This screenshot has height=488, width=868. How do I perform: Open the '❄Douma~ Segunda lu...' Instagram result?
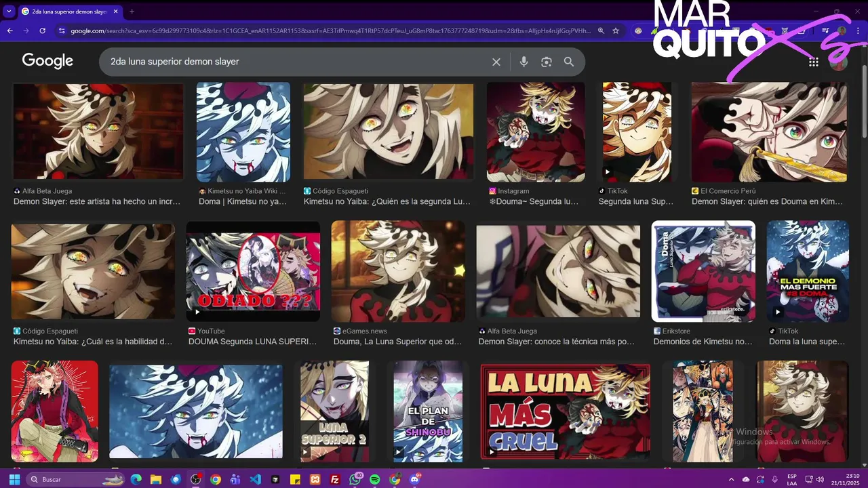tap(534, 201)
